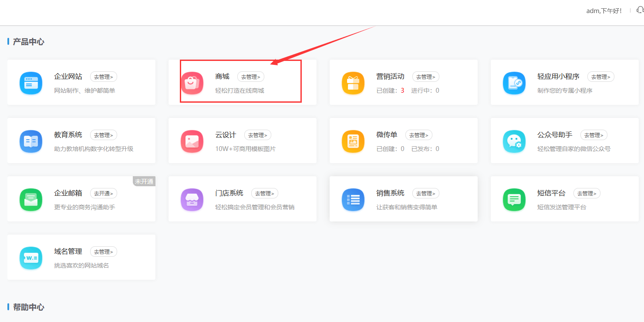
Task: Click the headset support icon at top right
Action: point(640,10)
